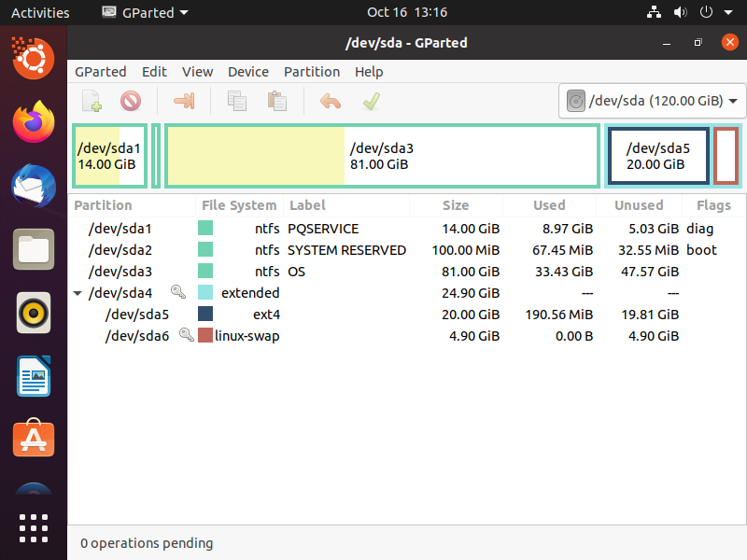The image size is (747, 560).
Task: Open Ubuntu Software from the dock
Action: 34,438
